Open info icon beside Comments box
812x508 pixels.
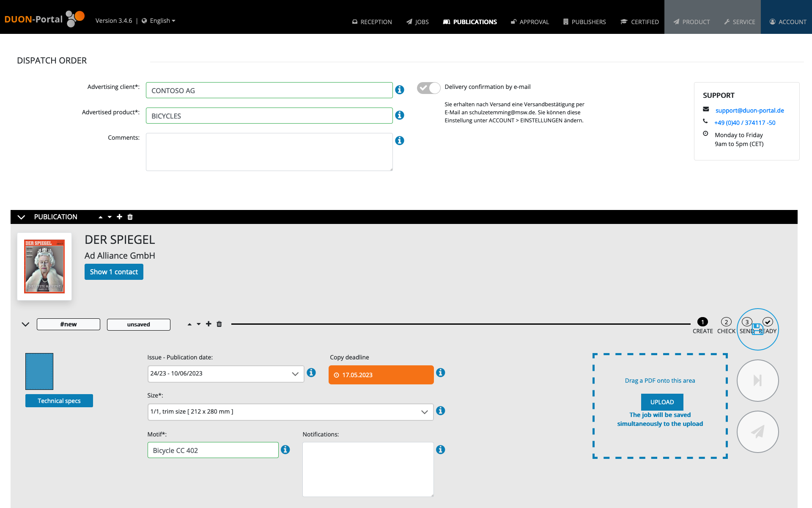400,141
